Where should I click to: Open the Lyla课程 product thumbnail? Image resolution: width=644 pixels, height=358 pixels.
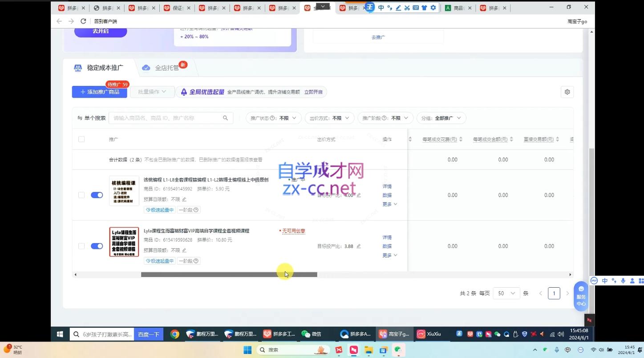click(124, 242)
